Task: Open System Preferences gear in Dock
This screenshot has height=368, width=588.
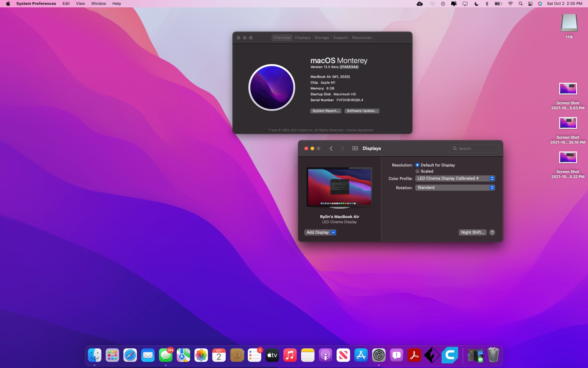Action: pyautogui.click(x=379, y=355)
